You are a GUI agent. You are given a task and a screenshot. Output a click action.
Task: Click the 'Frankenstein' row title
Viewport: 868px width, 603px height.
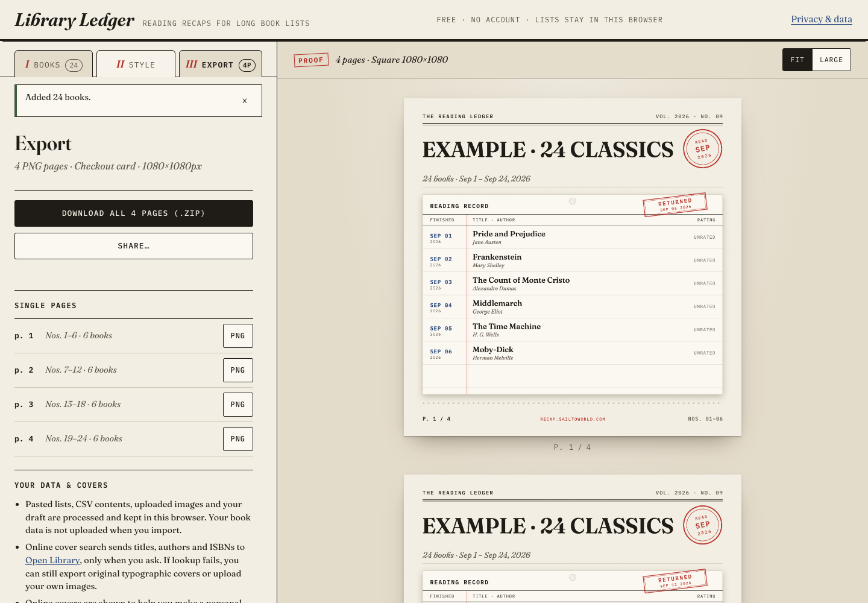497,257
